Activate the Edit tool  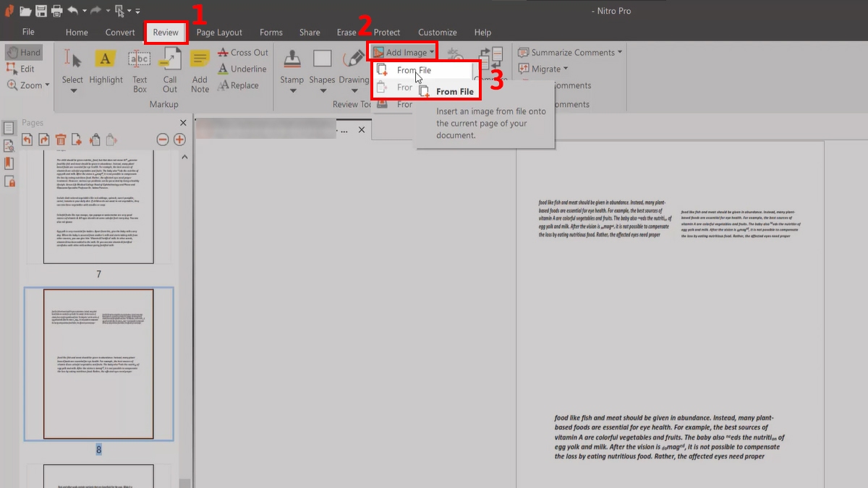[20, 69]
